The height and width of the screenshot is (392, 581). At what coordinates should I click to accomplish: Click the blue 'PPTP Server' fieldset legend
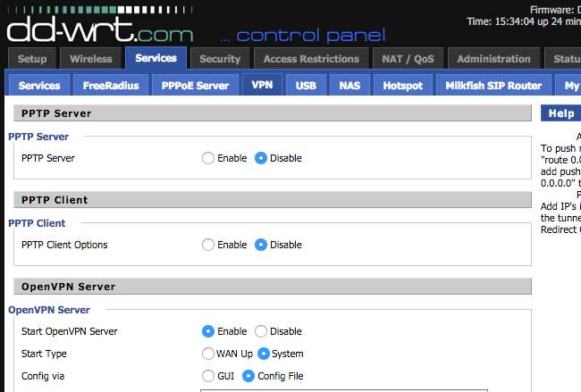tap(38, 137)
